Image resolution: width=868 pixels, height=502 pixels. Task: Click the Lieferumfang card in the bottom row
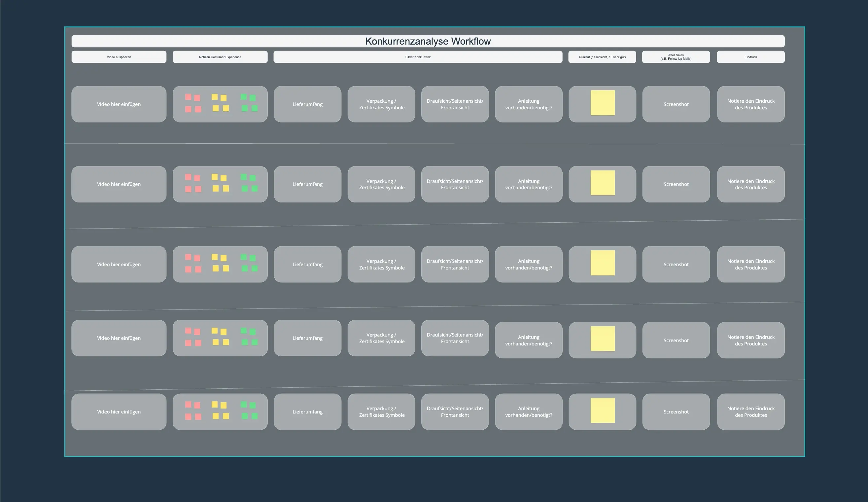coord(307,412)
